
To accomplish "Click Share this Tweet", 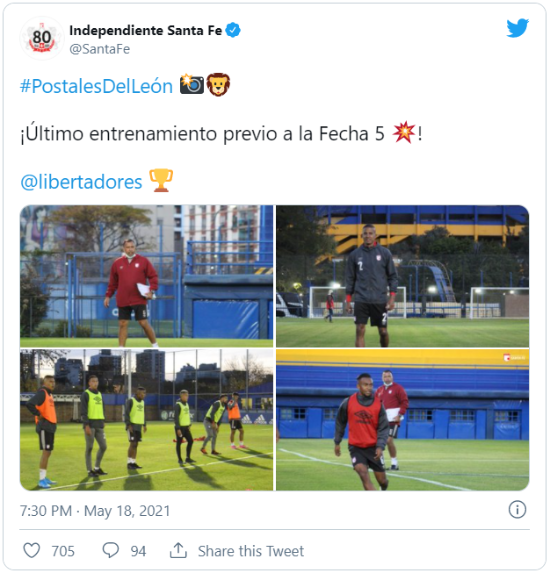I will pos(251,551).
